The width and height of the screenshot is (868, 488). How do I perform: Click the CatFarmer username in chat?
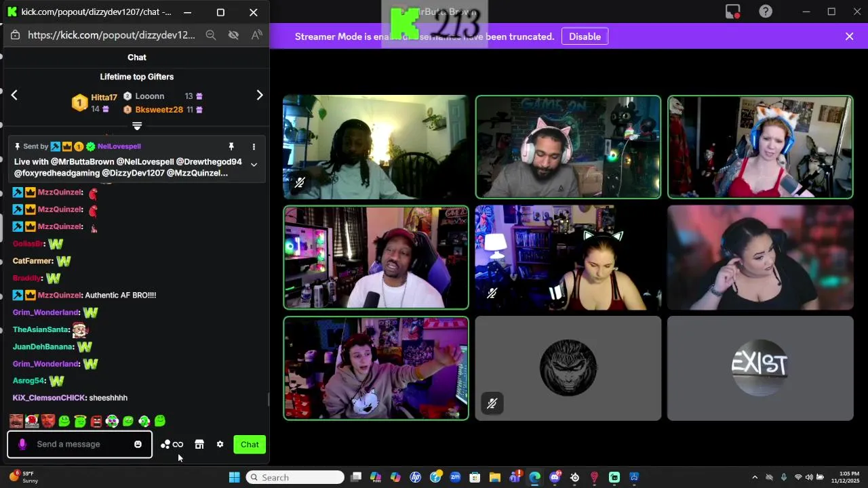[33, 261]
